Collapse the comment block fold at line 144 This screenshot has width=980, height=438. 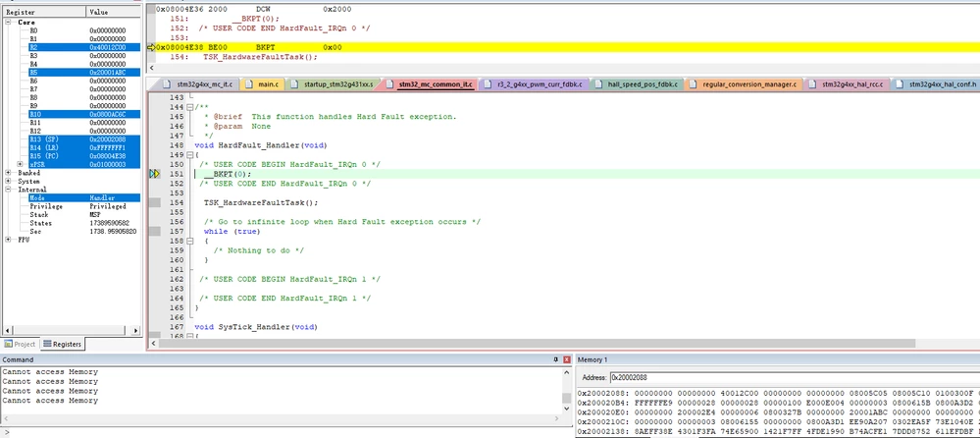(190, 107)
